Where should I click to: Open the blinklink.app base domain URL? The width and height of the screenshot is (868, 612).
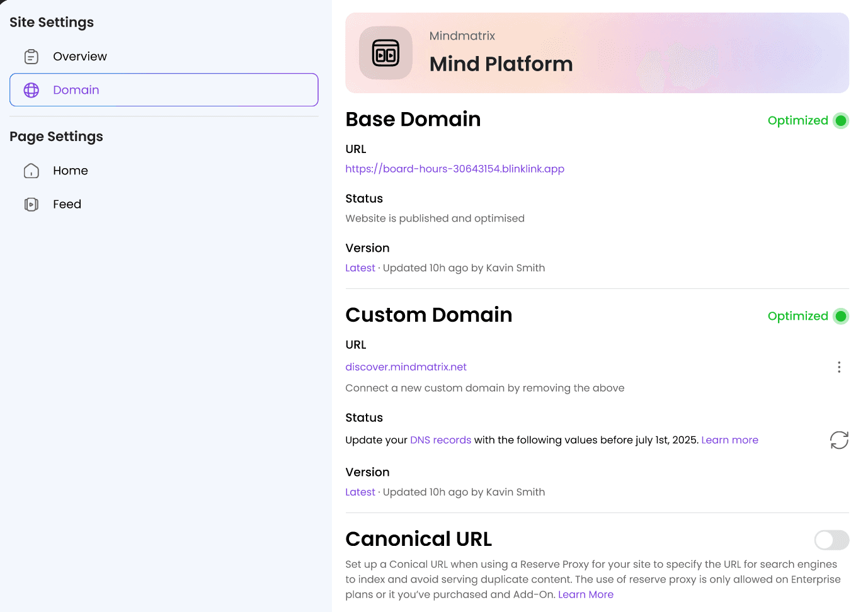tap(455, 169)
